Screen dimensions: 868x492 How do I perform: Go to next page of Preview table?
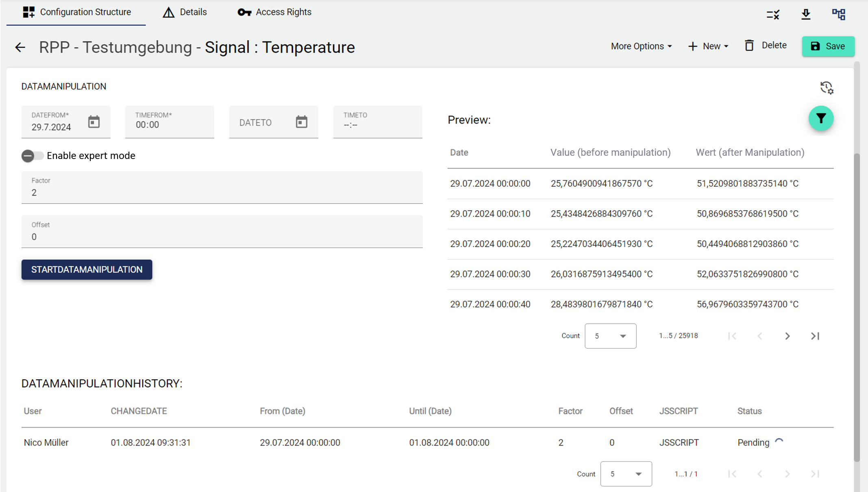(788, 336)
